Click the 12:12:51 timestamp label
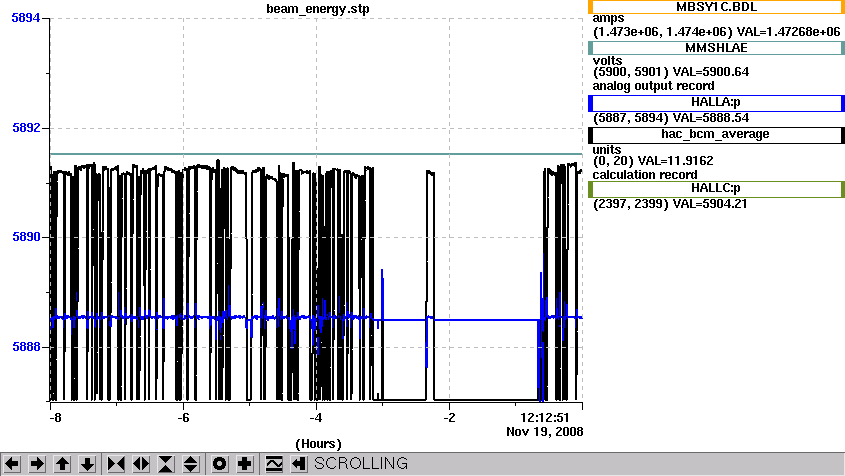This screenshot has width=845, height=476. click(x=544, y=418)
